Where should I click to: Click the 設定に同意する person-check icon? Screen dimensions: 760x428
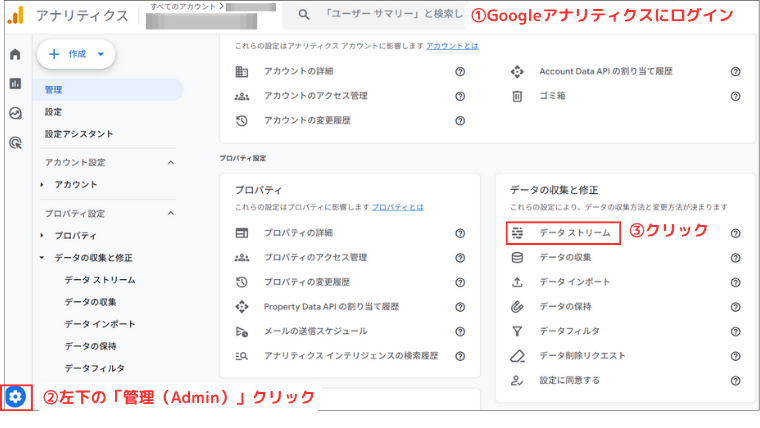[x=517, y=380]
